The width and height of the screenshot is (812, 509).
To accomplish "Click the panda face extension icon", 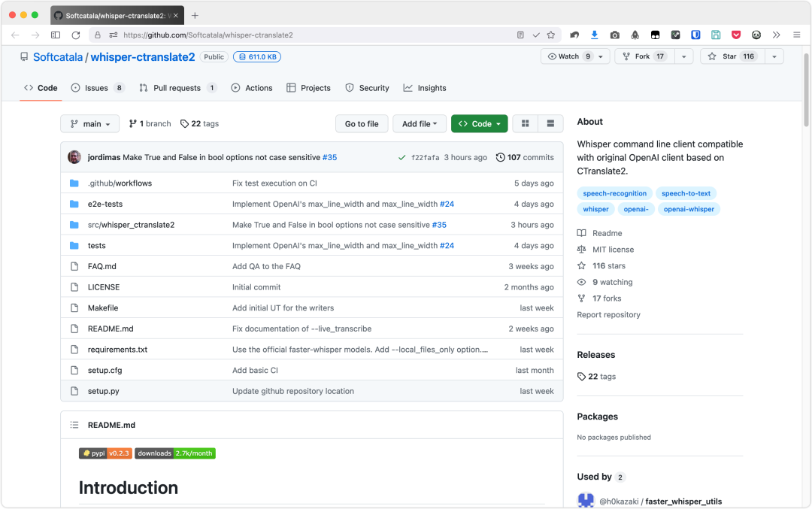I will 756,35.
